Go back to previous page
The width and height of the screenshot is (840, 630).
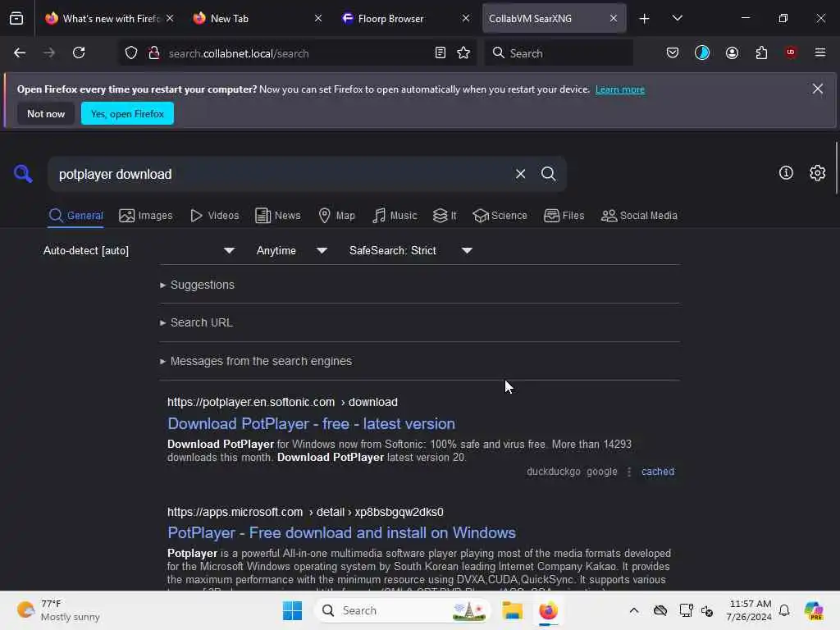point(20,53)
